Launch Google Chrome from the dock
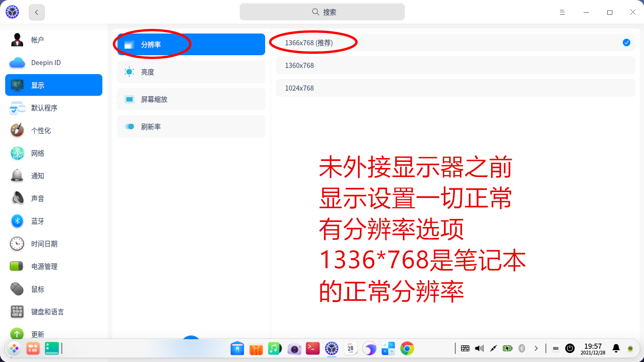 pos(407,349)
